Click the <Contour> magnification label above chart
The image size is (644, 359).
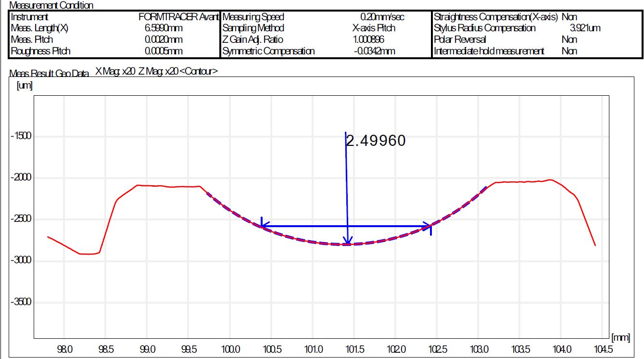(198, 72)
